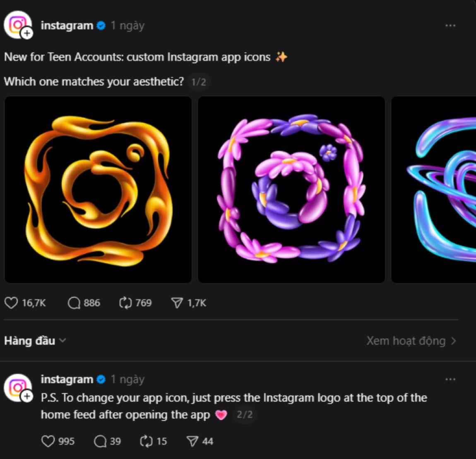Share the main post with the send arrow
The height and width of the screenshot is (459, 476).
click(177, 303)
